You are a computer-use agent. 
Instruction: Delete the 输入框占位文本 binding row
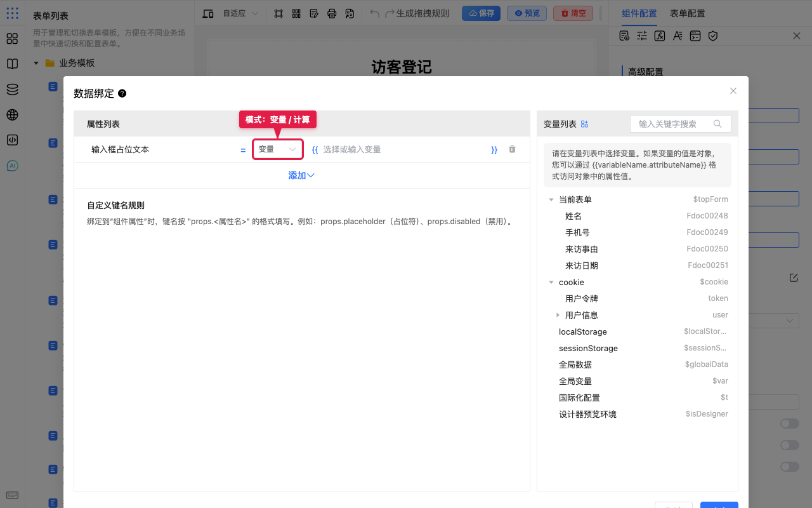pos(512,149)
